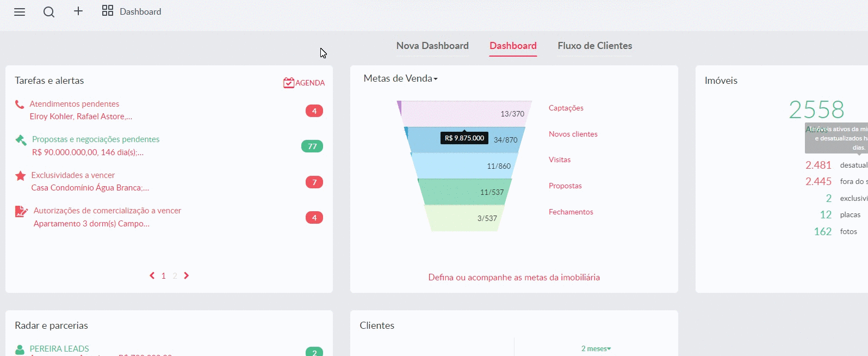
Task: Click the Dashboard grid icon
Action: coord(108,10)
